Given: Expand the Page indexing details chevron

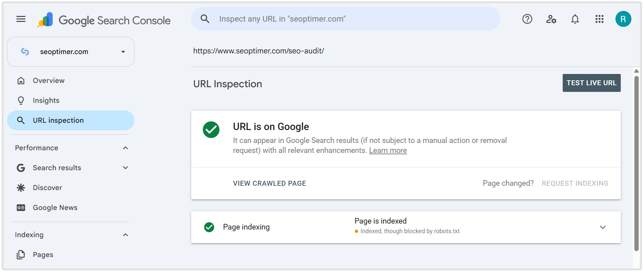Looking at the screenshot, I should tap(603, 227).
